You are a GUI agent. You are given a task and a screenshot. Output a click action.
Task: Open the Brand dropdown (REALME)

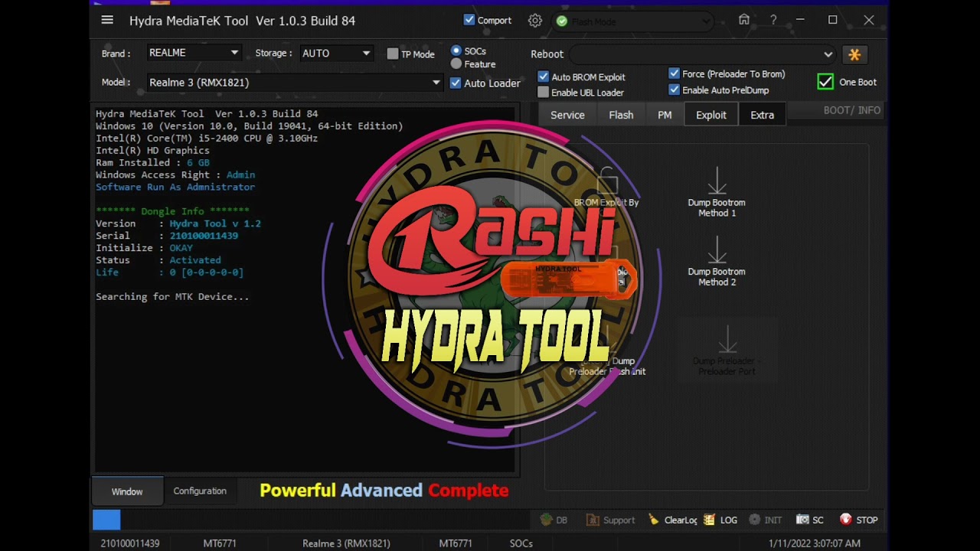[x=194, y=53]
